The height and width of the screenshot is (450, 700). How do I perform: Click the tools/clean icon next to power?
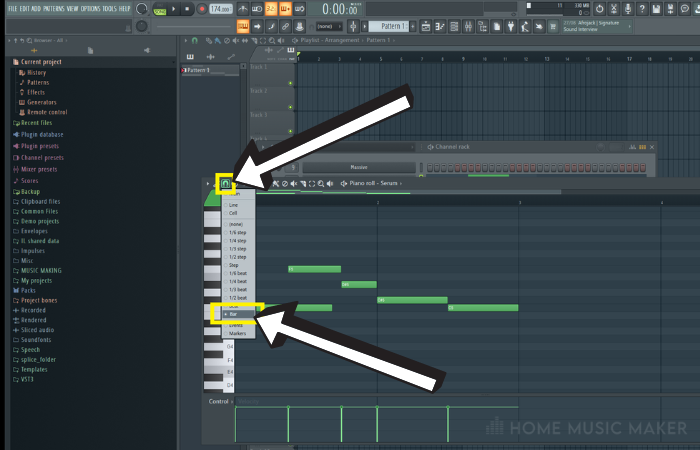pos(614,8)
